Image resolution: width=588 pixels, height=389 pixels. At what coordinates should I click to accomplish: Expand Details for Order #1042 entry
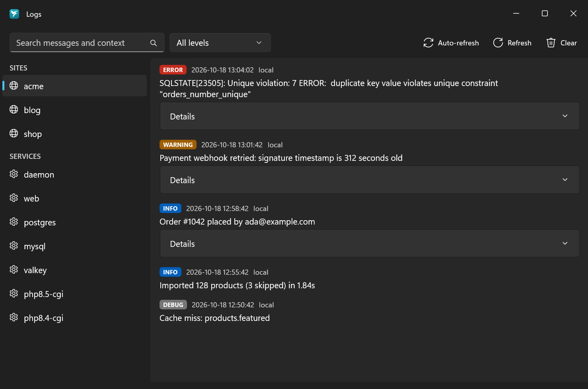click(370, 243)
